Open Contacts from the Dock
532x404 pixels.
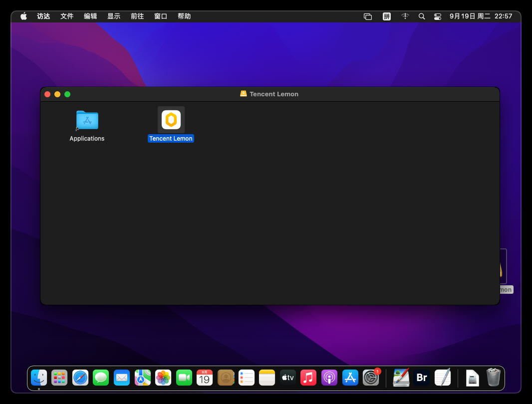tap(226, 378)
